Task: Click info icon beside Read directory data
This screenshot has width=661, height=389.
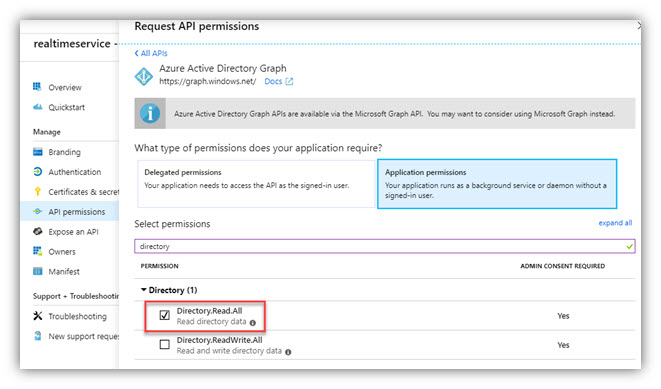Action: 253,323
